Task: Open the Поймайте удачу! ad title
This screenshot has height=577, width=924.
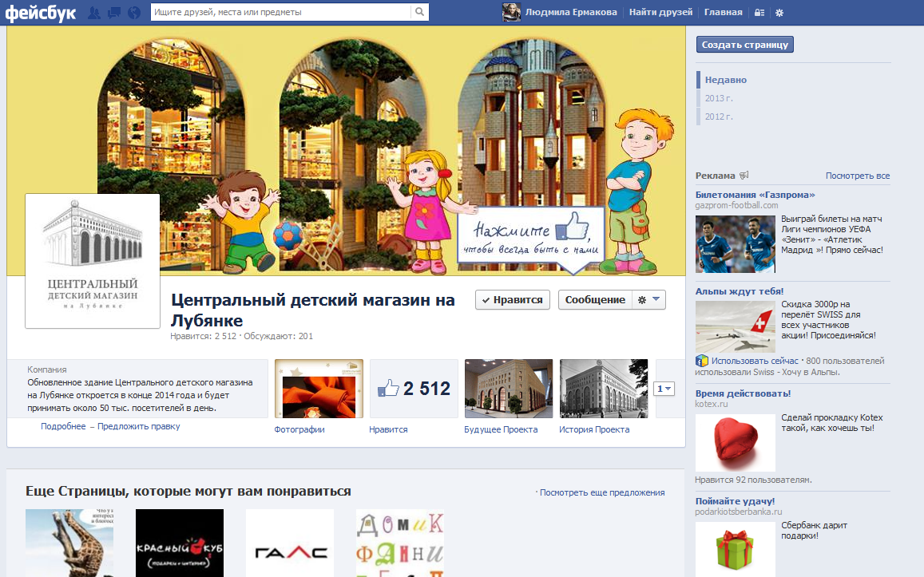Action: (735, 501)
